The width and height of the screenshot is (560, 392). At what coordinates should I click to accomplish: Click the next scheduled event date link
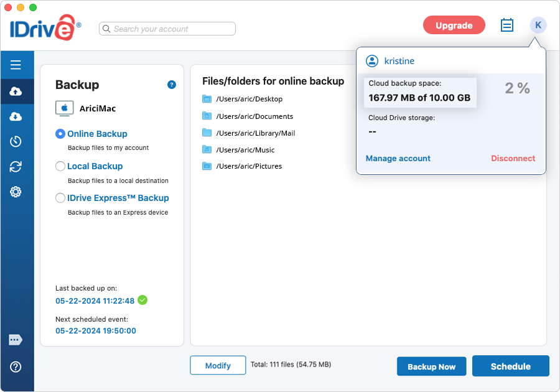point(96,331)
